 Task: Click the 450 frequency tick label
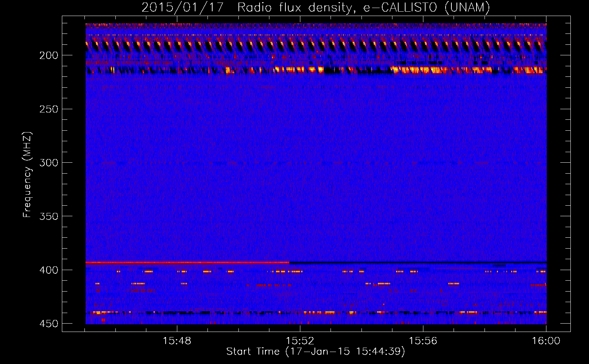click(49, 324)
